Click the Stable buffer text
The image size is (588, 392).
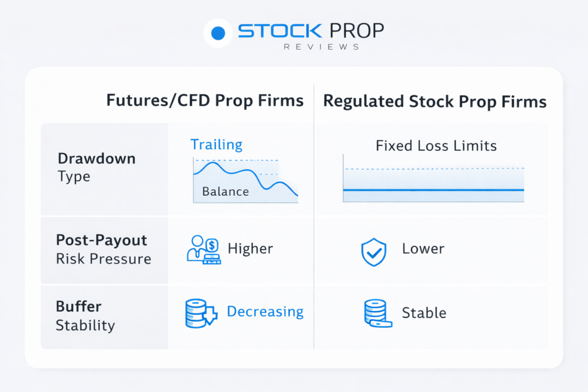pos(424,313)
